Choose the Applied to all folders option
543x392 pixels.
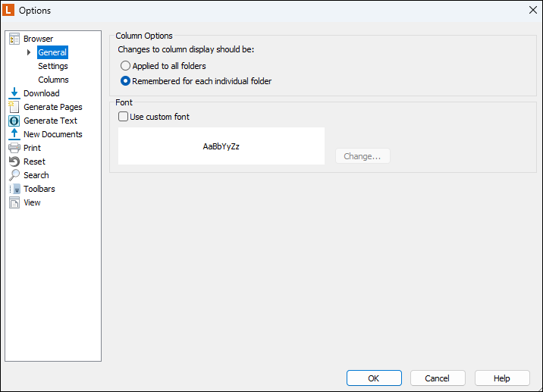click(x=163, y=66)
